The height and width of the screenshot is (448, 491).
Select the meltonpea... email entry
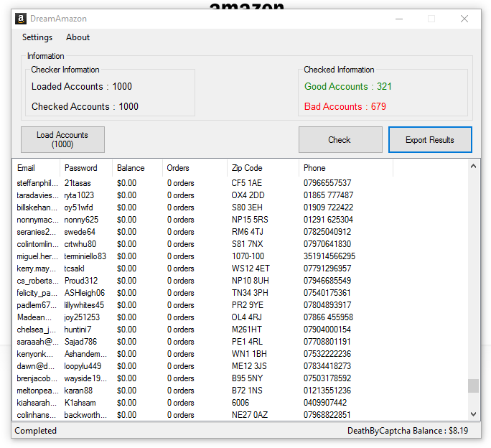[37, 391]
